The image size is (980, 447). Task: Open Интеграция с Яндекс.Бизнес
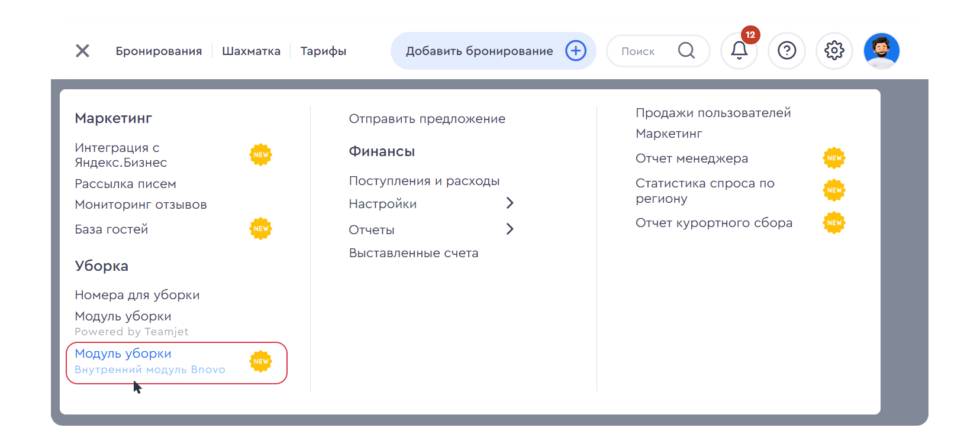point(121,155)
